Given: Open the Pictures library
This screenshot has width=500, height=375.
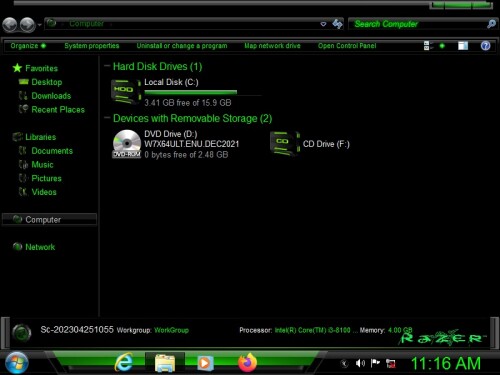Looking at the screenshot, I should (46, 178).
